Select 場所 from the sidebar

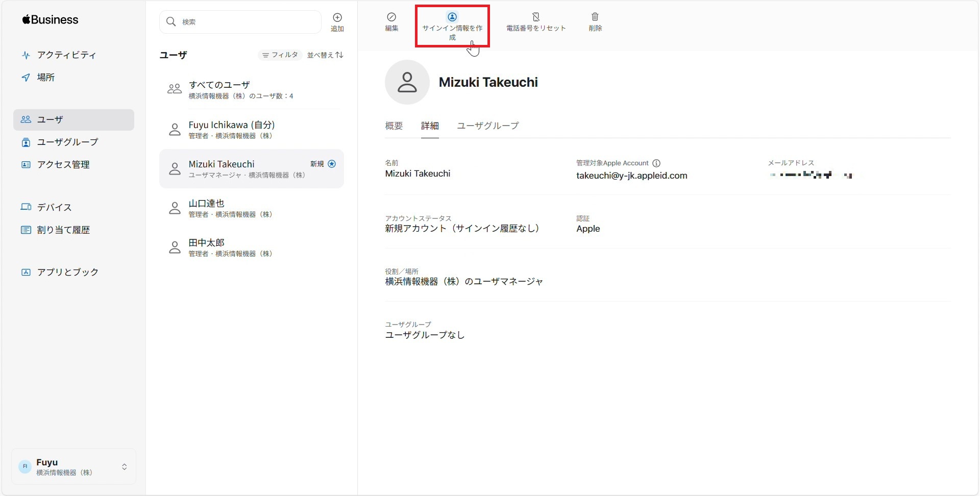(45, 77)
